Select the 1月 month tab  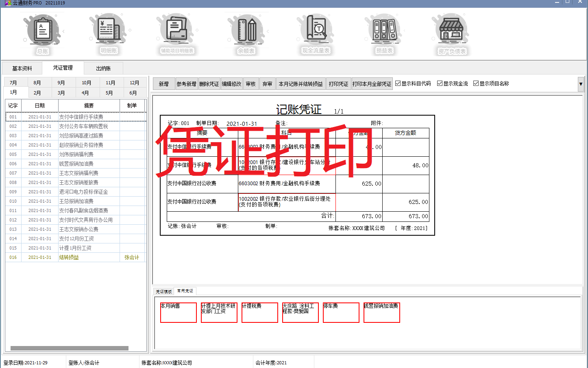pos(13,92)
